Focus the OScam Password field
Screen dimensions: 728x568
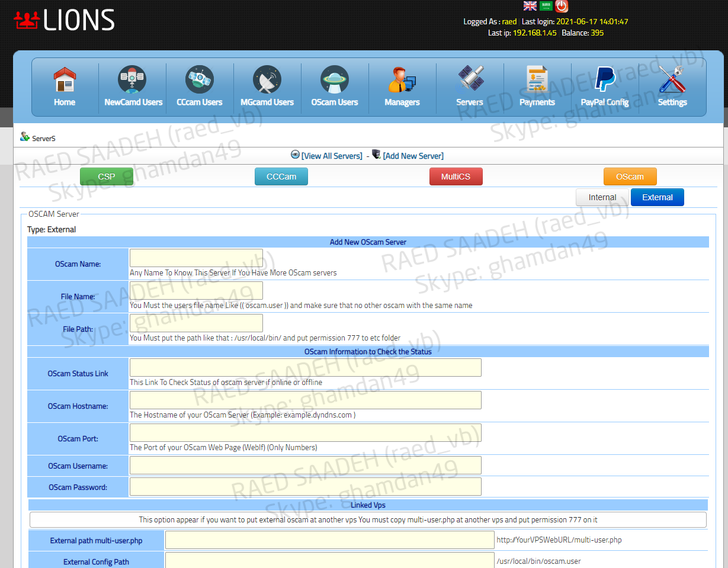point(306,486)
